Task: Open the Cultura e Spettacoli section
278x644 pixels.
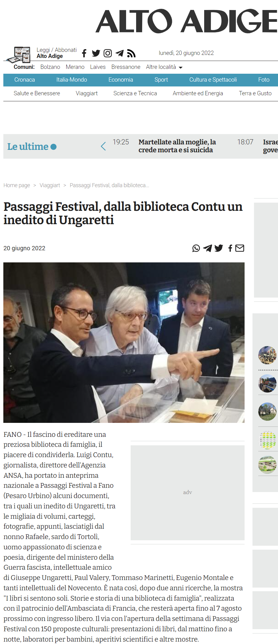Action: pyautogui.click(x=213, y=80)
